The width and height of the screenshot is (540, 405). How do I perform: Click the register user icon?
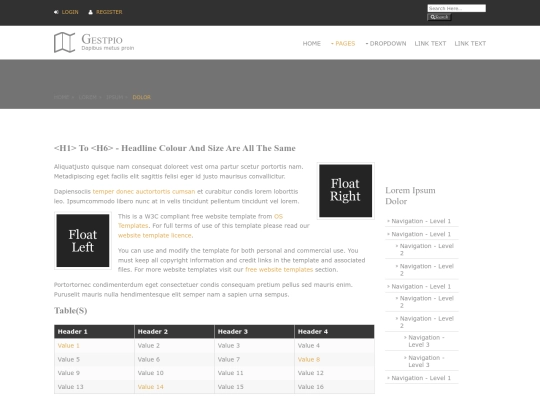pos(91,12)
